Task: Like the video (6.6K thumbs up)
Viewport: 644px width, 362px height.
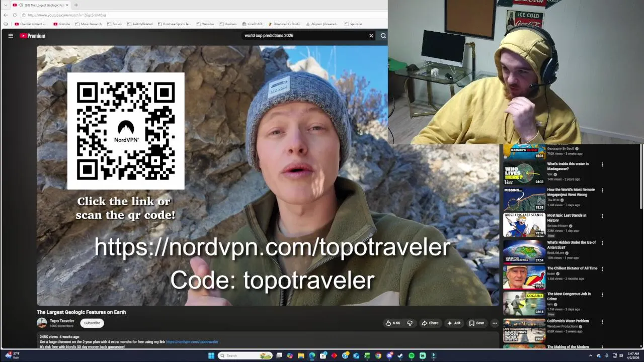Action: coord(393,323)
